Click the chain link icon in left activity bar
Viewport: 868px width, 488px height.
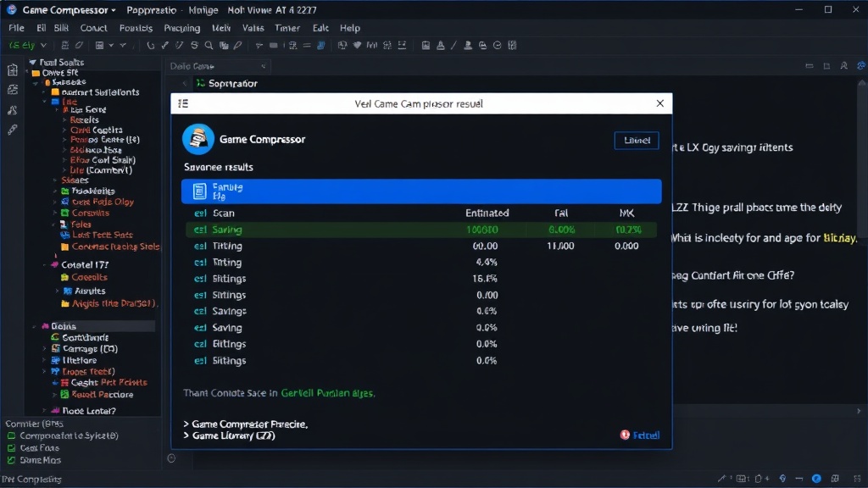pos(12,130)
